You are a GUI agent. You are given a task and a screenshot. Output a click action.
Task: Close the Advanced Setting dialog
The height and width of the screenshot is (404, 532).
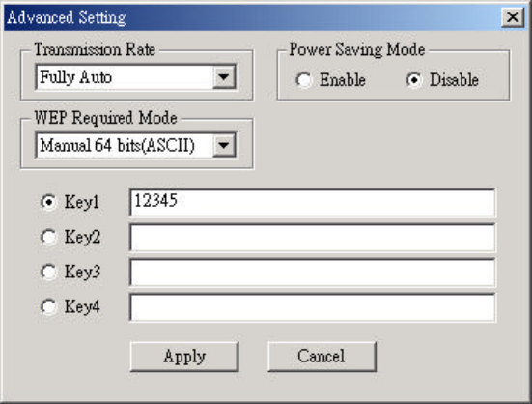tap(513, 16)
